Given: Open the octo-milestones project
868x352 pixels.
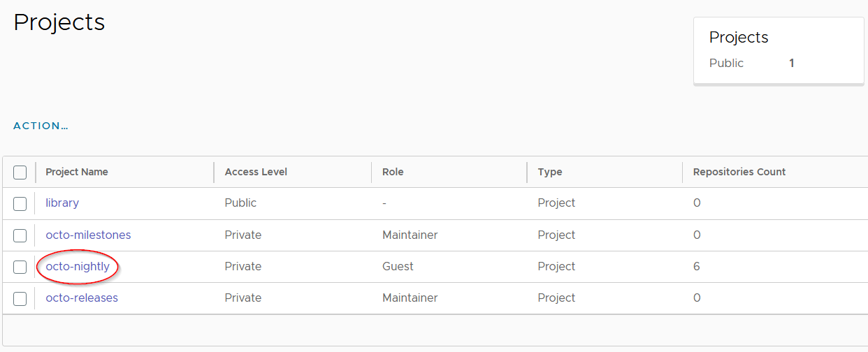Looking at the screenshot, I should click(88, 235).
